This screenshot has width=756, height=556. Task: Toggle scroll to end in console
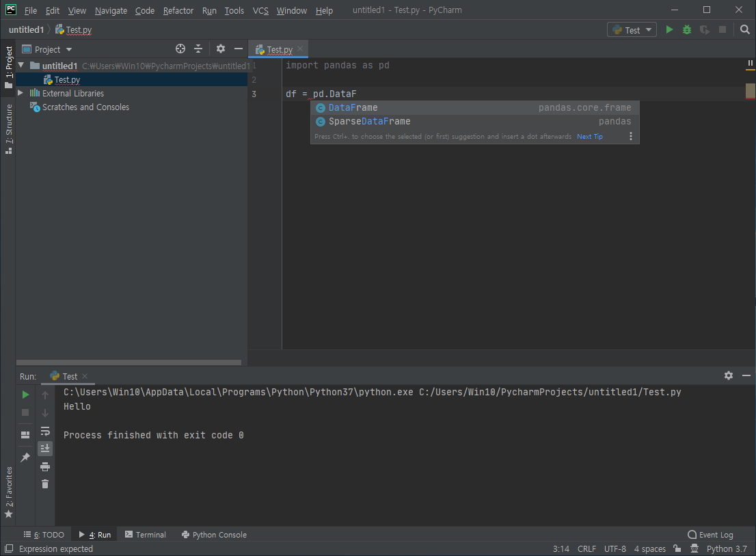click(45, 449)
